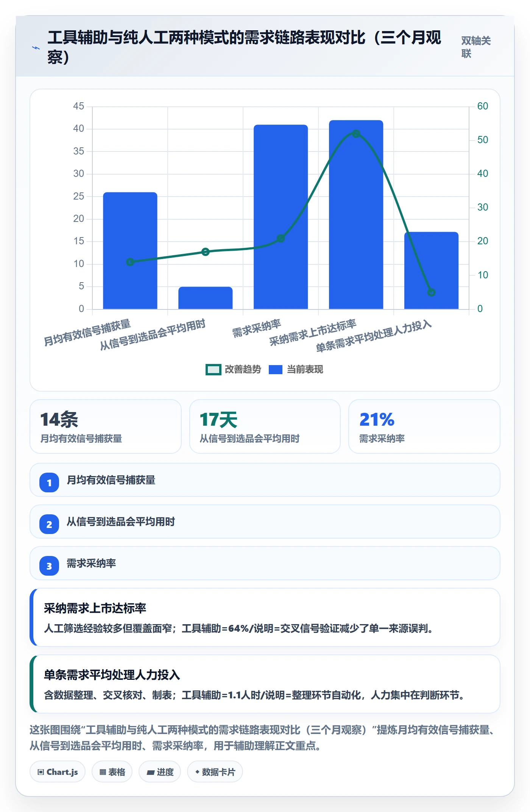Click the Chart.js tag's square icon

(x=41, y=772)
